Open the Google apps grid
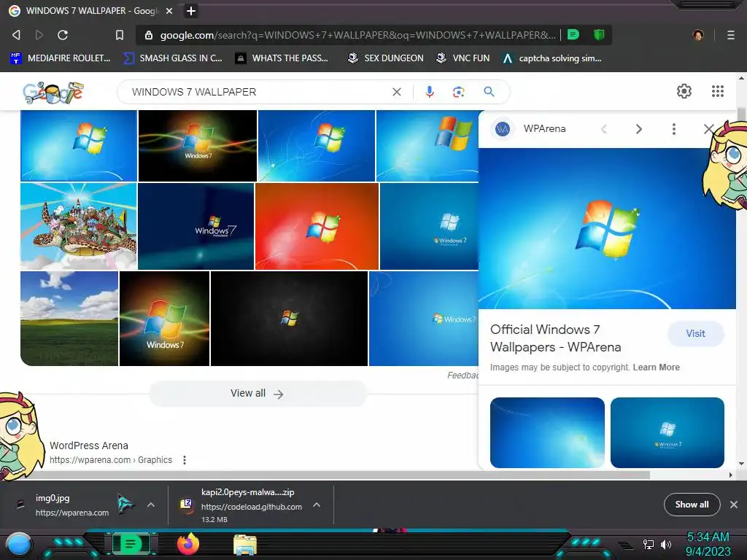Viewport: 747px width, 560px height. tap(718, 91)
